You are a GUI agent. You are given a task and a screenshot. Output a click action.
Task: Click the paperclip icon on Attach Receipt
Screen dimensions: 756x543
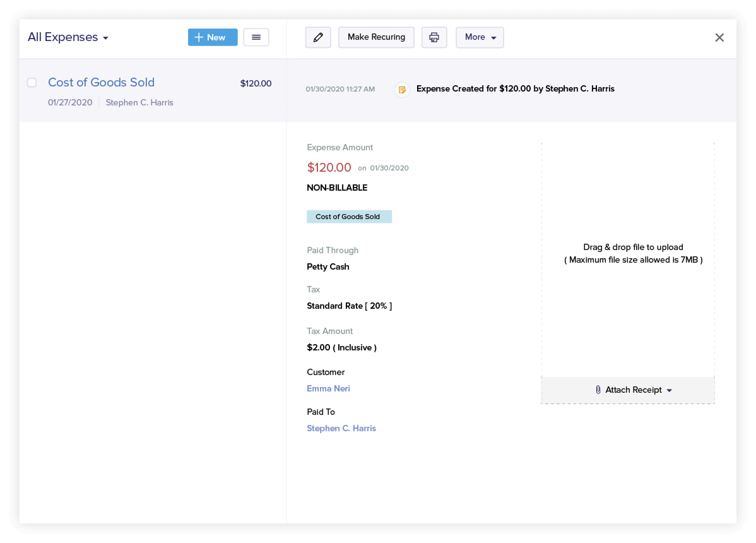pyautogui.click(x=598, y=390)
